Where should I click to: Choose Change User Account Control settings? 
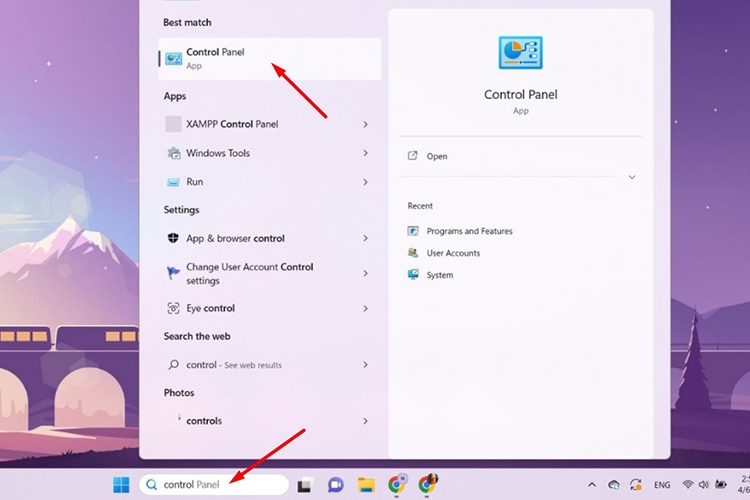249,274
